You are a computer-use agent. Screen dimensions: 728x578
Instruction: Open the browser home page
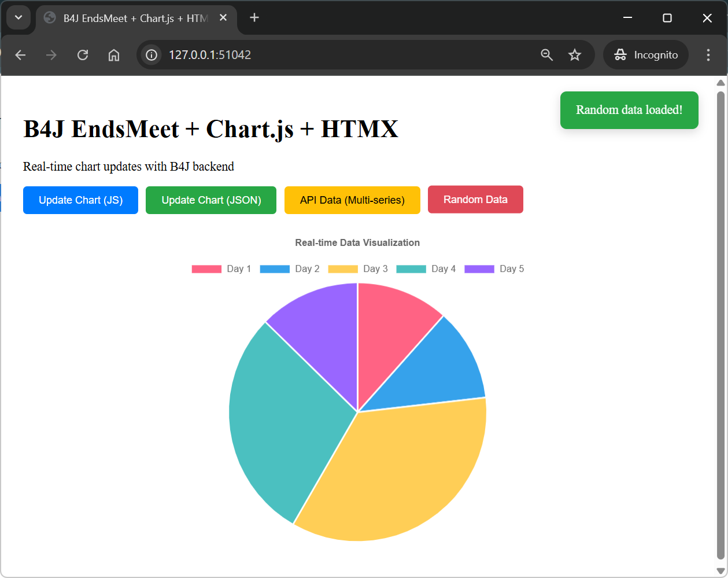point(114,55)
